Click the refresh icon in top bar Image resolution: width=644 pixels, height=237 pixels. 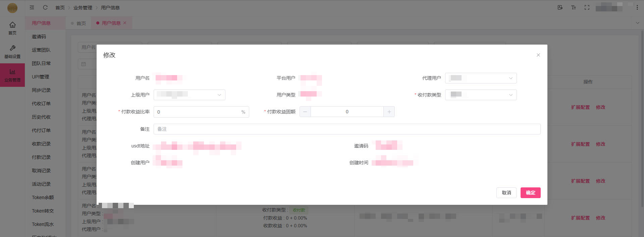[x=45, y=7]
